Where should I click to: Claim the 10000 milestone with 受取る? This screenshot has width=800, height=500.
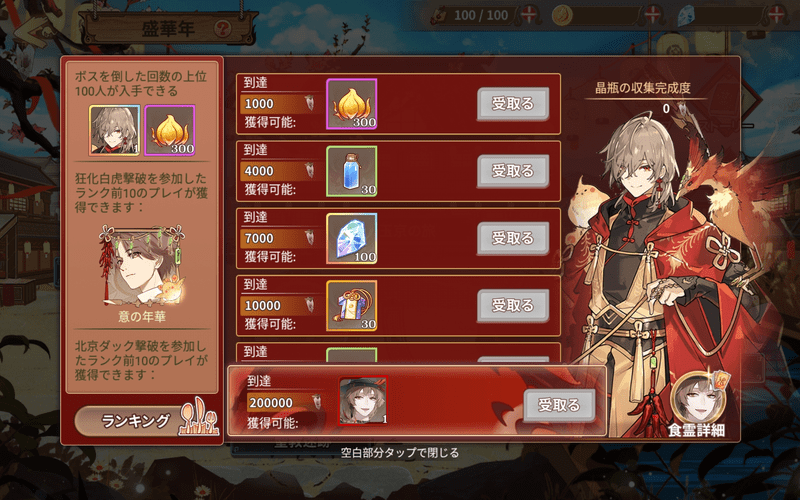tap(513, 306)
